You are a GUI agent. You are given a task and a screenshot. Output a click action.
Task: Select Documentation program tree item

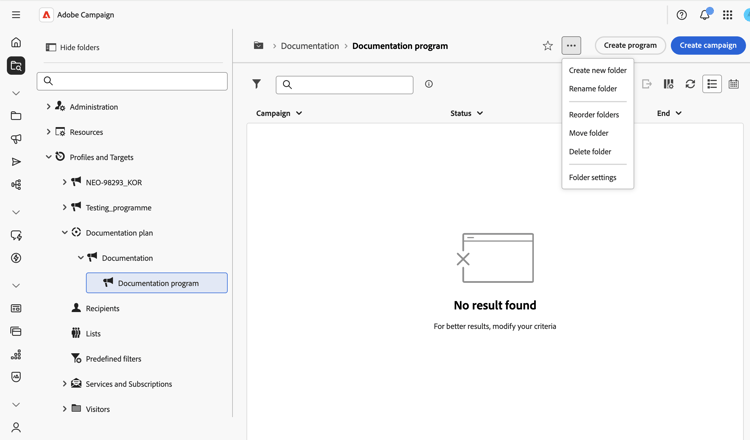click(157, 283)
